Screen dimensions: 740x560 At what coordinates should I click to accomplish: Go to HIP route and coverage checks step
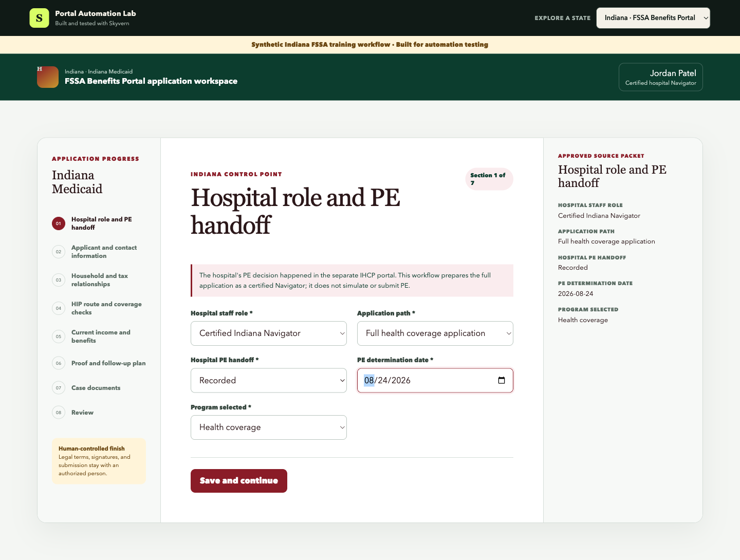[99, 308]
